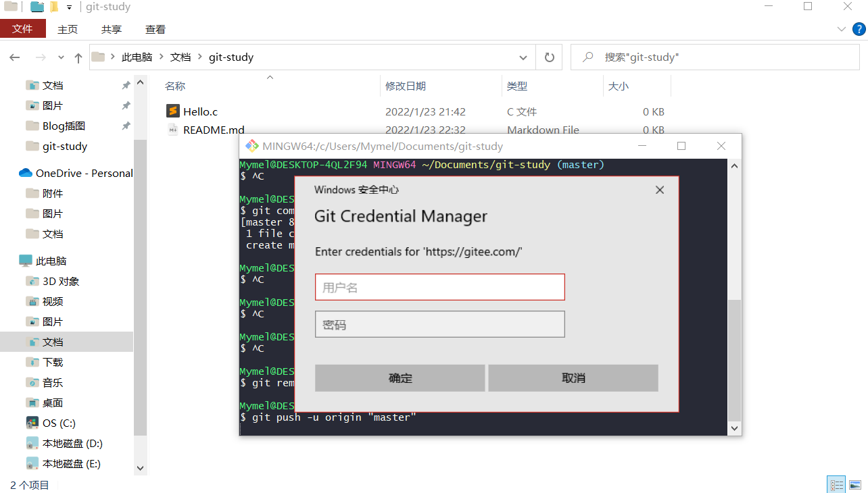This screenshot has width=868, height=493.
Task: Open Blog插图 folder in quick access
Action: pyautogui.click(x=64, y=126)
